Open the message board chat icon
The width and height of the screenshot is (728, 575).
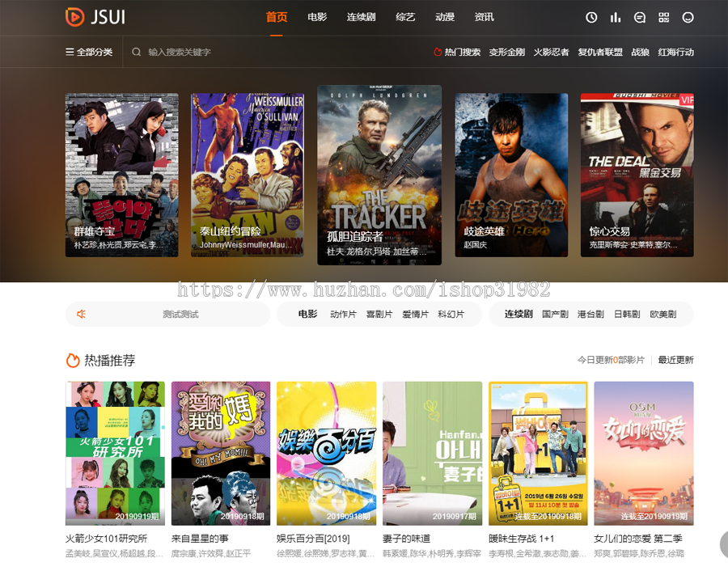(640, 18)
